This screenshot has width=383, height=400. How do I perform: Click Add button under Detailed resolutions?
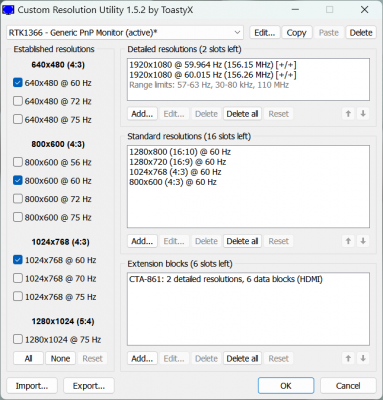coord(142,114)
